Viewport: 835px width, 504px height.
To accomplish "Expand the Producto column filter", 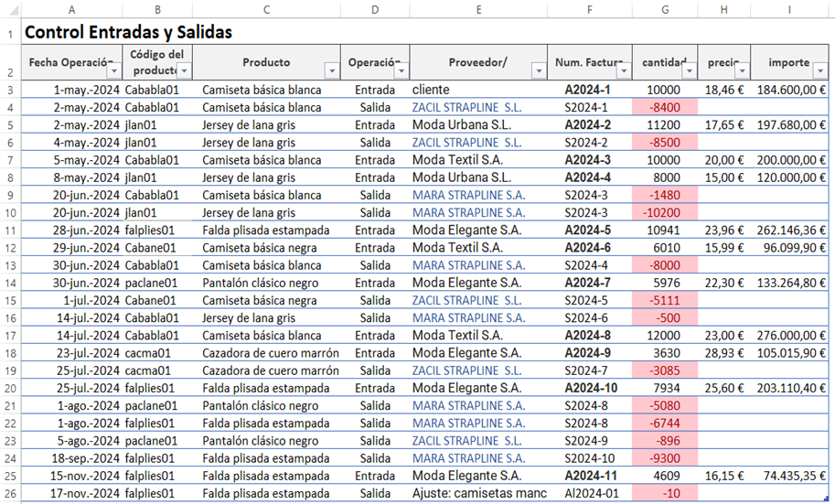I will [330, 71].
